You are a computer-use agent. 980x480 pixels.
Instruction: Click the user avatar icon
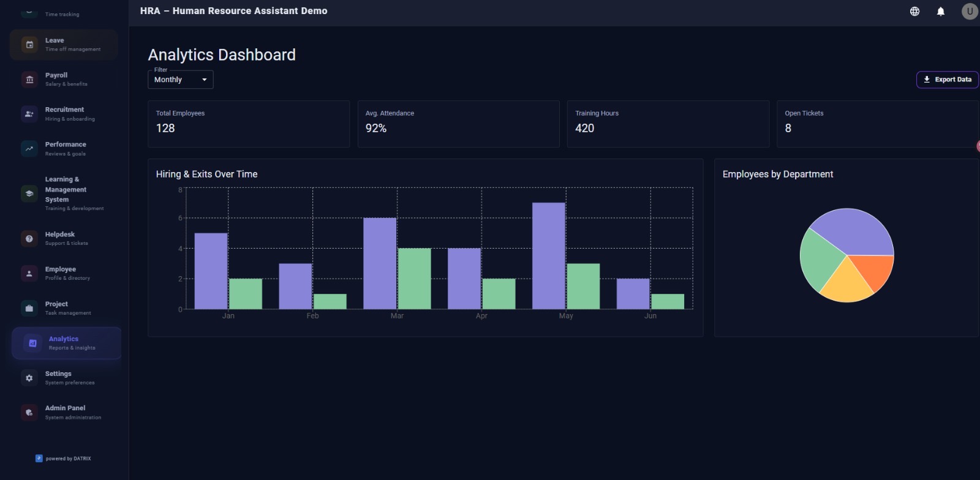point(969,11)
